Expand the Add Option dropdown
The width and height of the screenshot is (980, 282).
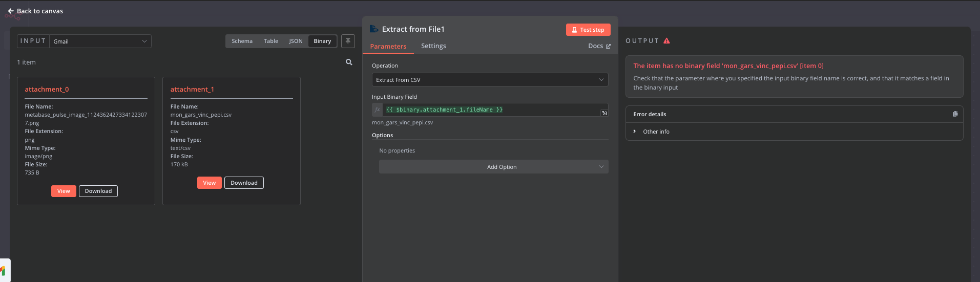coord(493,167)
